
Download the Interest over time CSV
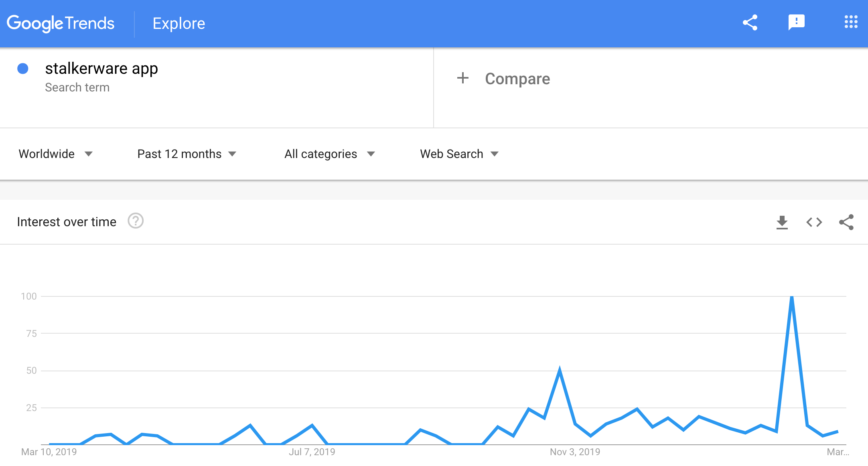coord(782,222)
